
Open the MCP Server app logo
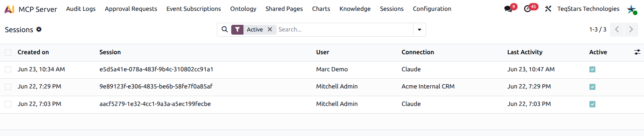9,9
